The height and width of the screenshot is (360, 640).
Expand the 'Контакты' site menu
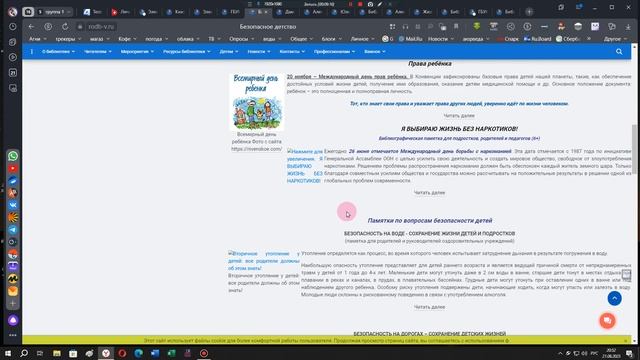pyautogui.click(x=292, y=52)
